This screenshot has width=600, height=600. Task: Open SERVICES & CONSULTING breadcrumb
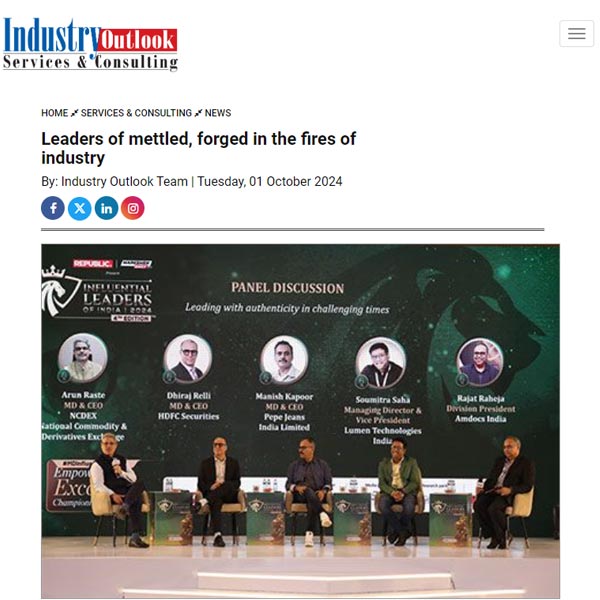(x=136, y=113)
